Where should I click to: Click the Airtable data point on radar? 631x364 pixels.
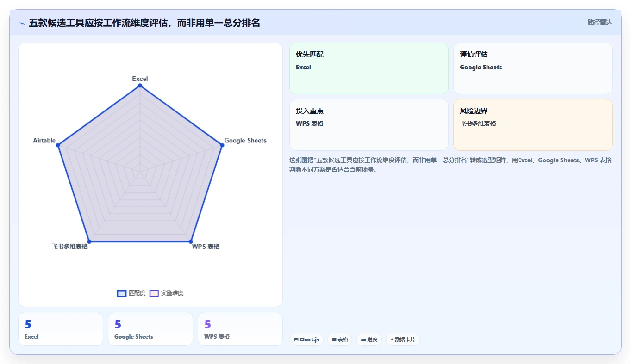58,145
